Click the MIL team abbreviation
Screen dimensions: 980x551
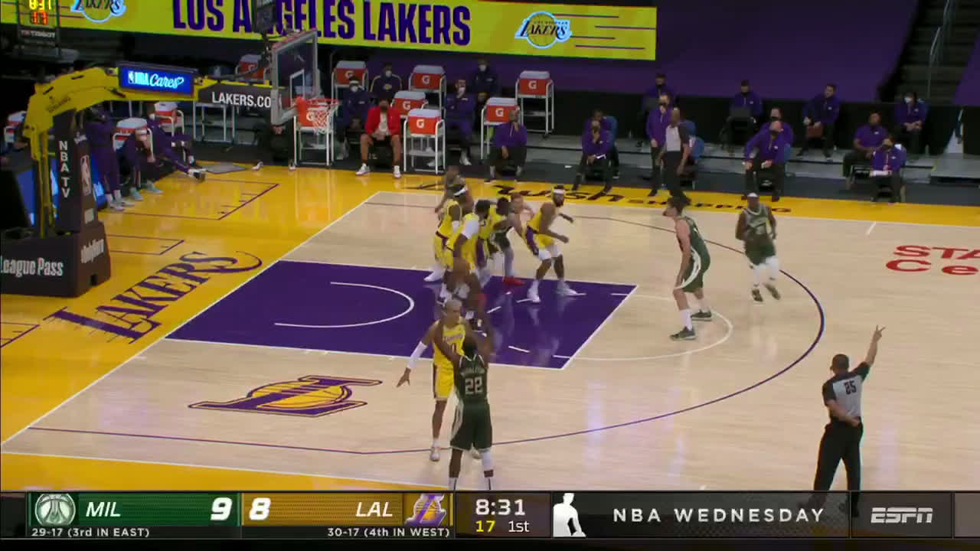point(103,510)
